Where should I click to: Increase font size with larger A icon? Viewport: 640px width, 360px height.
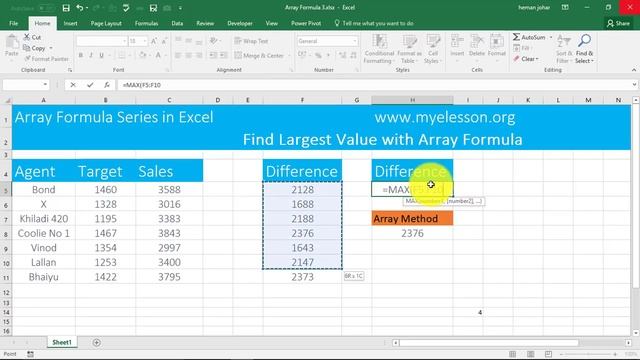coord(154,41)
